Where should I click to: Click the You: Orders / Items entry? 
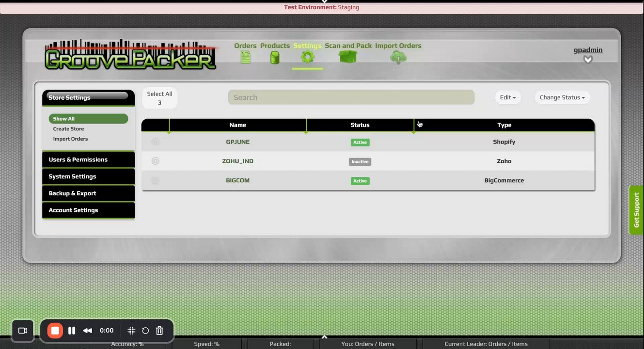coord(368,344)
